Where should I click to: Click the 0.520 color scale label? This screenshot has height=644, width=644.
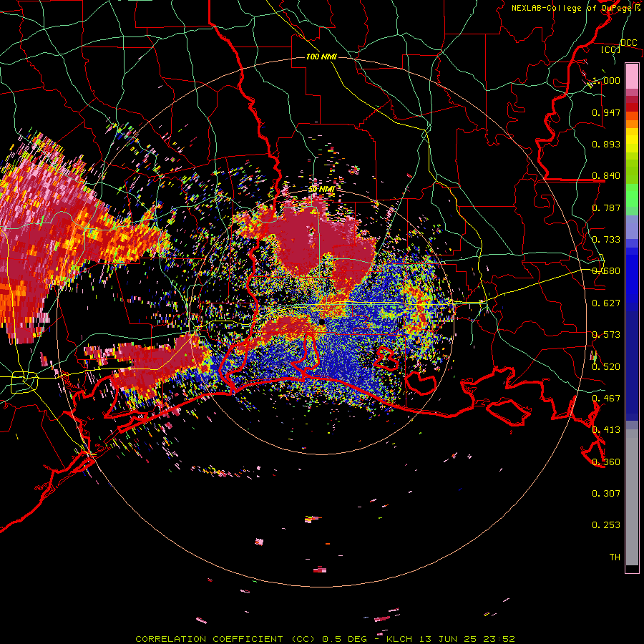point(606,367)
